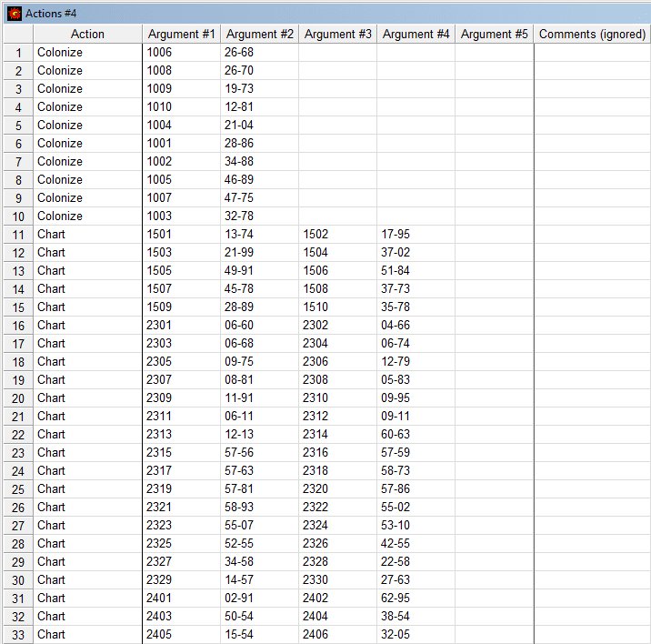Select the cell showing 2330

click(x=337, y=580)
